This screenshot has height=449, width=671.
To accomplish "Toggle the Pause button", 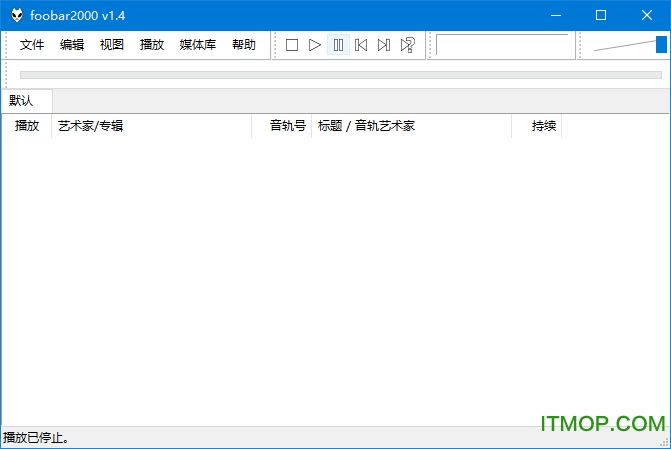I will (338, 45).
